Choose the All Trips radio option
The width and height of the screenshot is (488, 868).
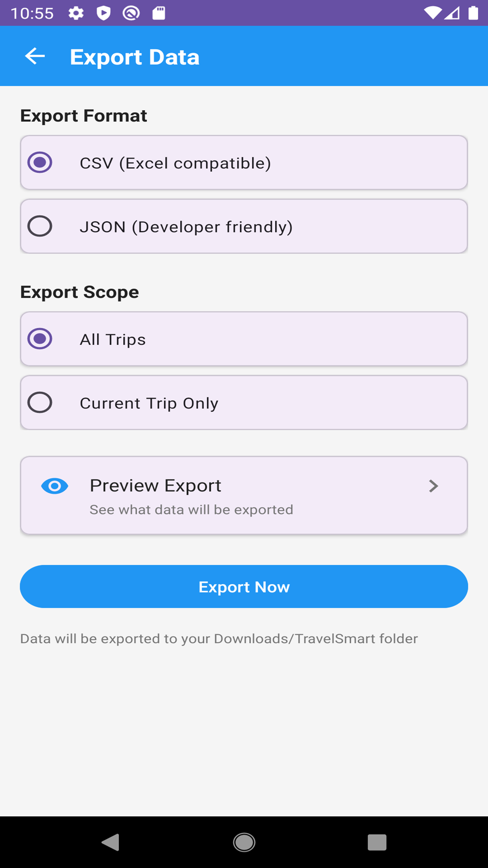pos(40,339)
